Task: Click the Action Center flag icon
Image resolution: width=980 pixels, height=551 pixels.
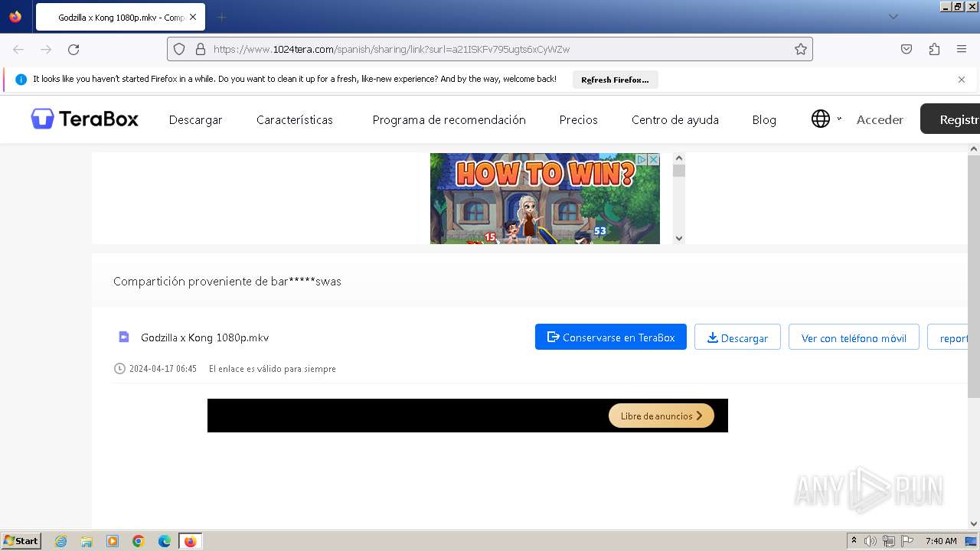Action: [907, 541]
